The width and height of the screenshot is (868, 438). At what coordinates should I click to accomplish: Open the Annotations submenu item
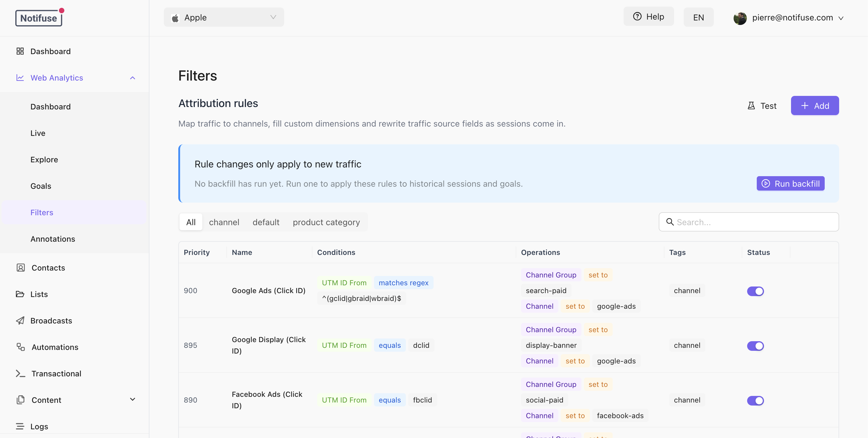[x=74, y=239]
